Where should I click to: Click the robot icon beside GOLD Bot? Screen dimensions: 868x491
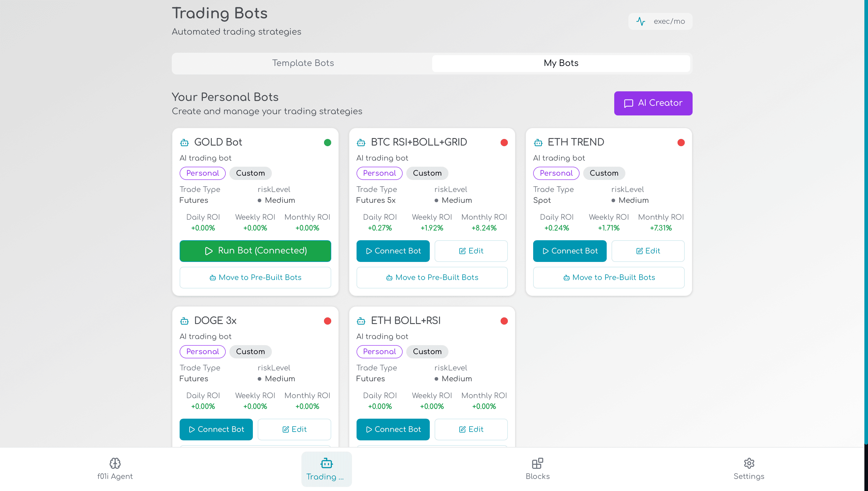184,143
